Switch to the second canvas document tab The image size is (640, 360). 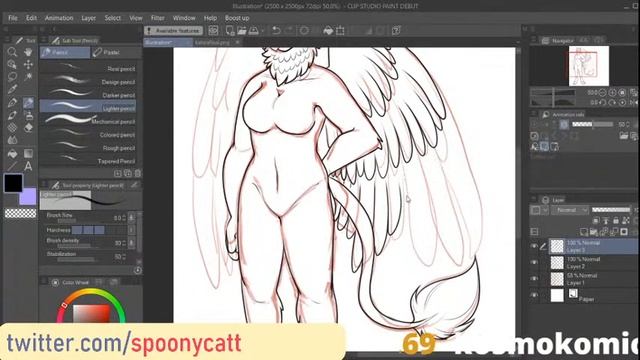tap(216, 42)
